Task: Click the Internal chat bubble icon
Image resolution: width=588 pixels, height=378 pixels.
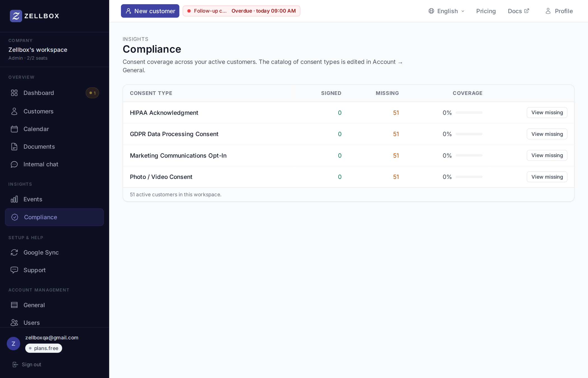Action: click(14, 164)
